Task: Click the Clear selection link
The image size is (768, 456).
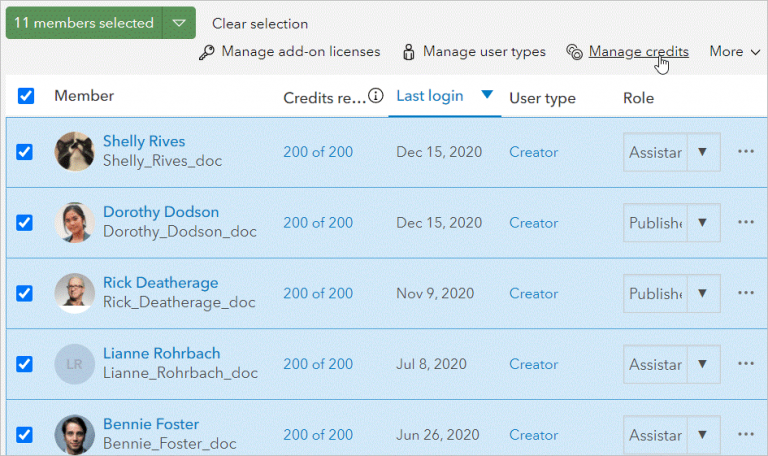Action: [x=260, y=23]
